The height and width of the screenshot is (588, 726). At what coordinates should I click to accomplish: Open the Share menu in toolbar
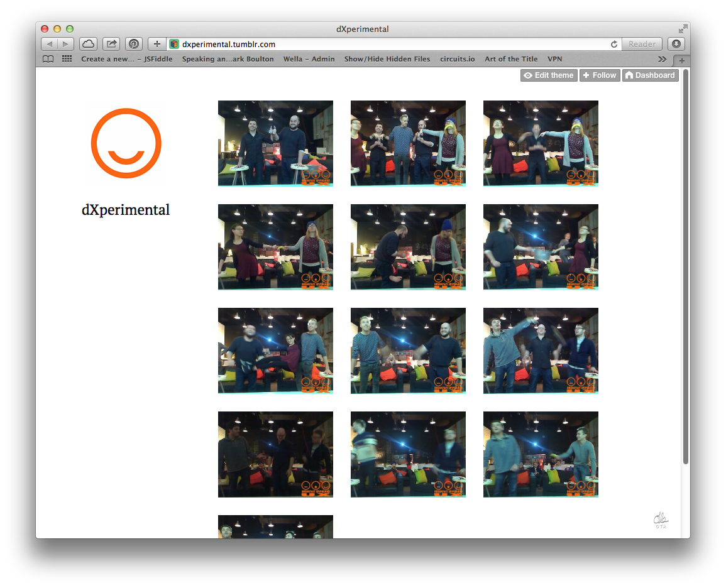click(111, 44)
